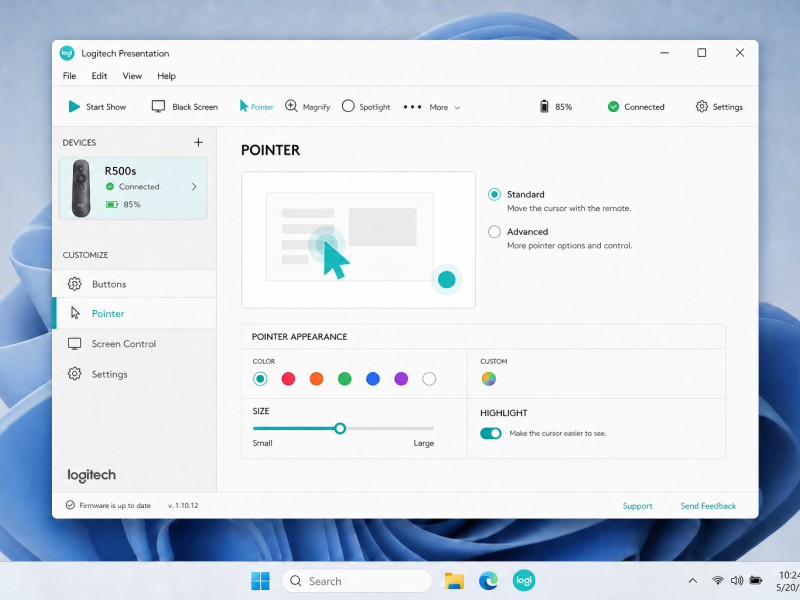The width and height of the screenshot is (800, 600).
Task: Choose the blue pointer color
Action: point(373,379)
